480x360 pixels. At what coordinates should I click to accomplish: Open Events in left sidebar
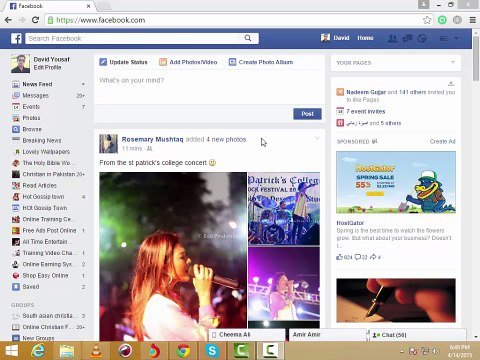point(31,107)
